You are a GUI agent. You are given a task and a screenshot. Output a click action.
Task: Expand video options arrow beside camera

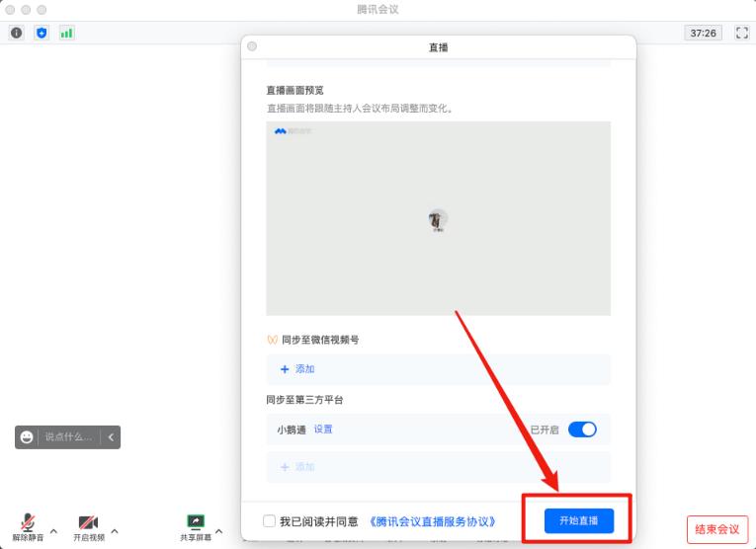115,531
